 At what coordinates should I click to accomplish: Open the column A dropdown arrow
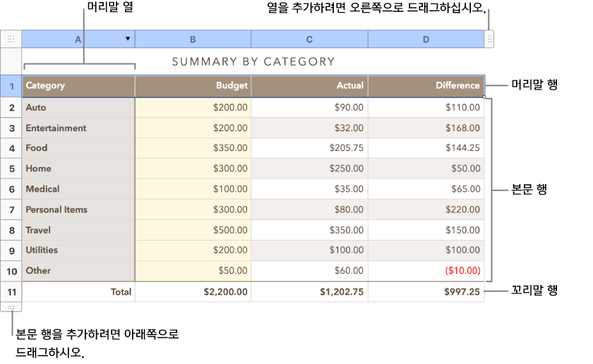[x=128, y=39]
